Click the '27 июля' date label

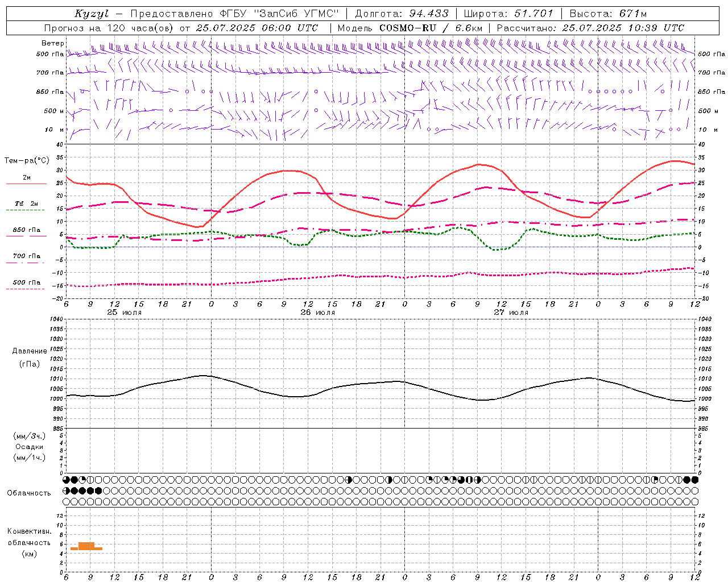(511, 313)
